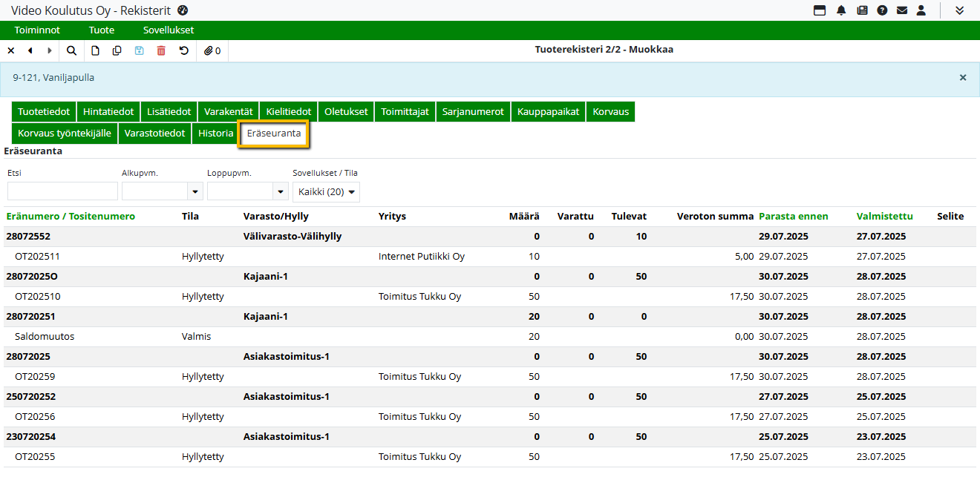Expand the Alkupvm. date dropdown

[195, 191]
